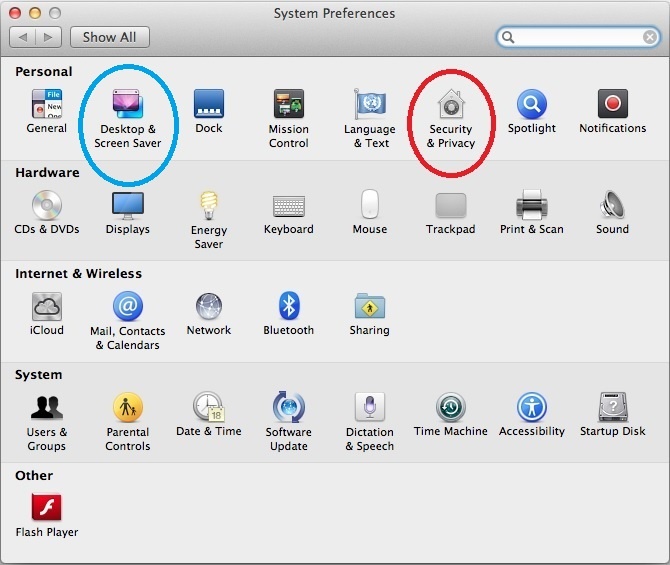Click into the search field
Screen dimensions: 670x565
pyautogui.click(x=578, y=37)
